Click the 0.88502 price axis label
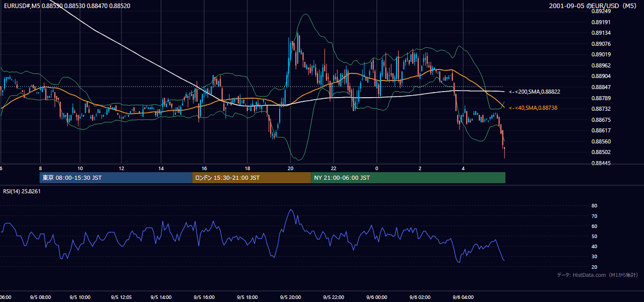The width and height of the screenshot is (644, 302). point(601,152)
